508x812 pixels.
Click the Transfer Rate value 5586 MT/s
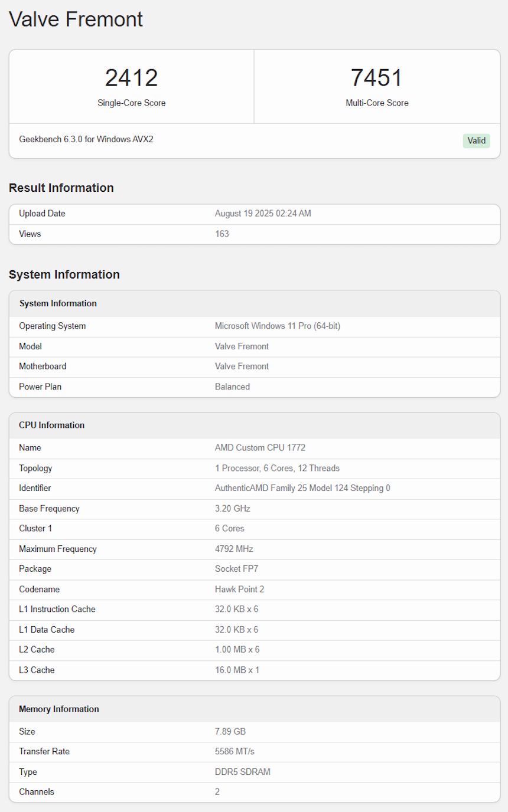(x=236, y=751)
